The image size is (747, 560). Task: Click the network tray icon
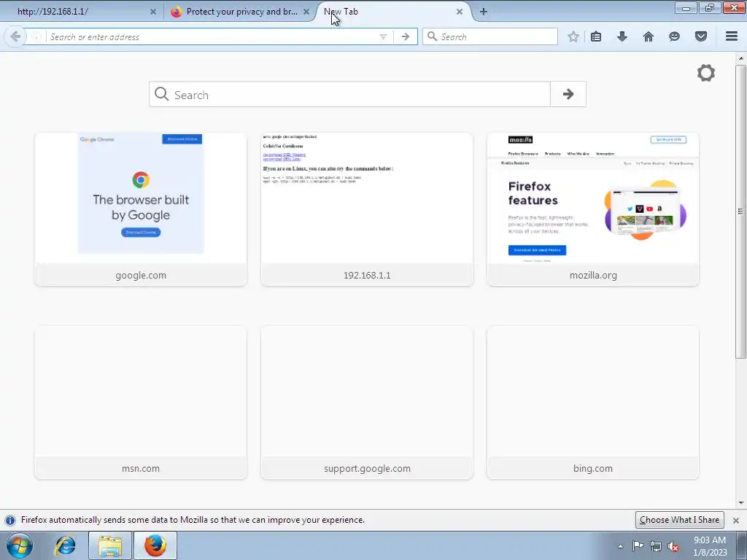coord(656,546)
